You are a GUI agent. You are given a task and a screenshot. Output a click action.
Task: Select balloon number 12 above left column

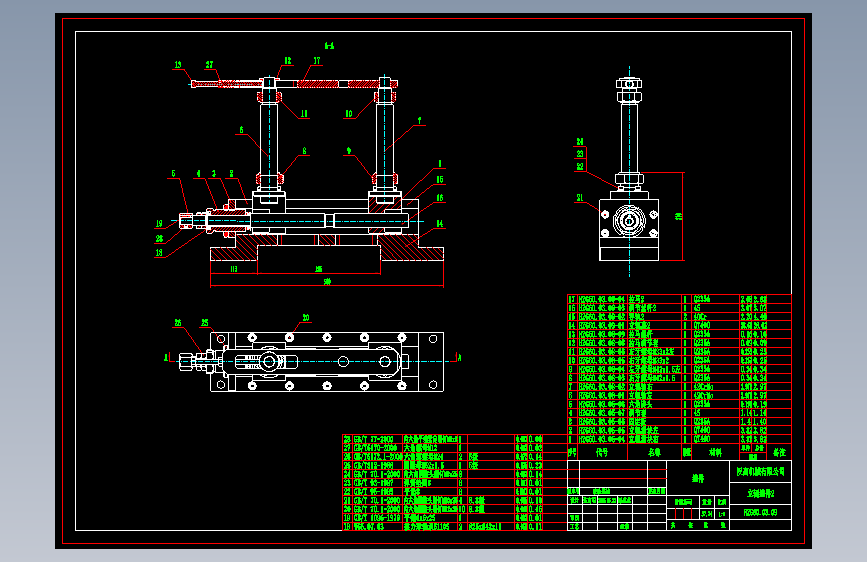(x=288, y=60)
